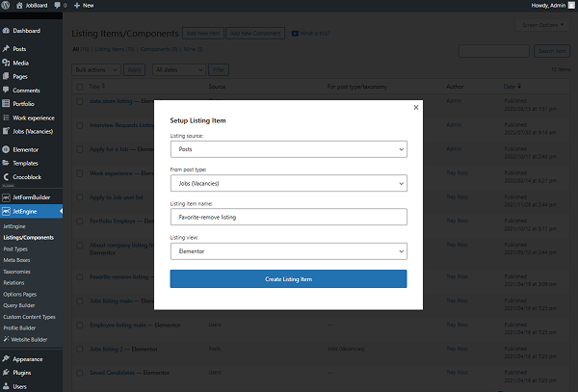Sort the table by Date column

click(512, 87)
